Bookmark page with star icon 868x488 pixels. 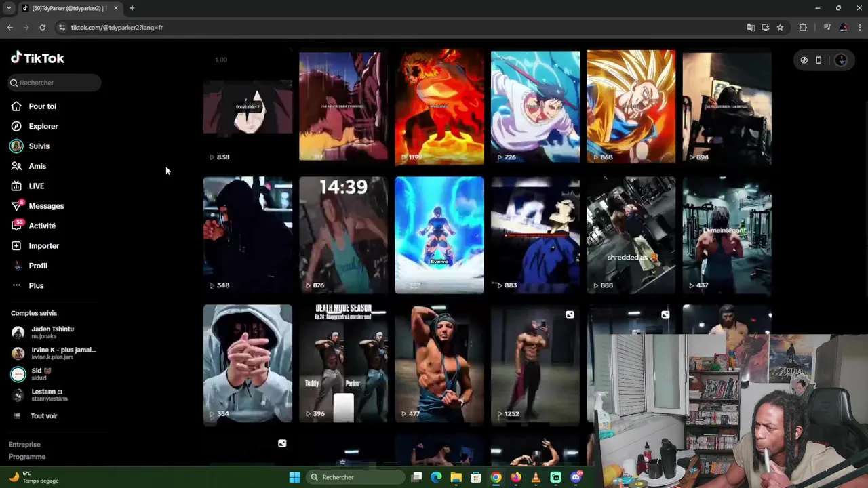click(x=780, y=27)
